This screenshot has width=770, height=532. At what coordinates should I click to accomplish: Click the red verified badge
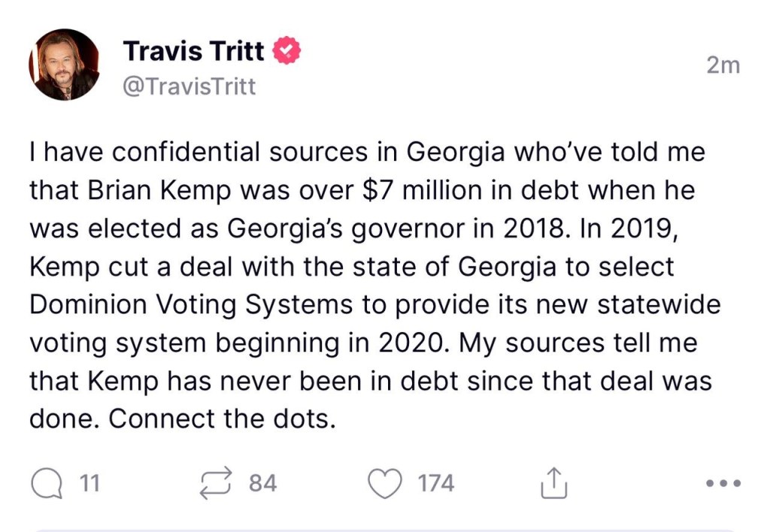click(287, 52)
